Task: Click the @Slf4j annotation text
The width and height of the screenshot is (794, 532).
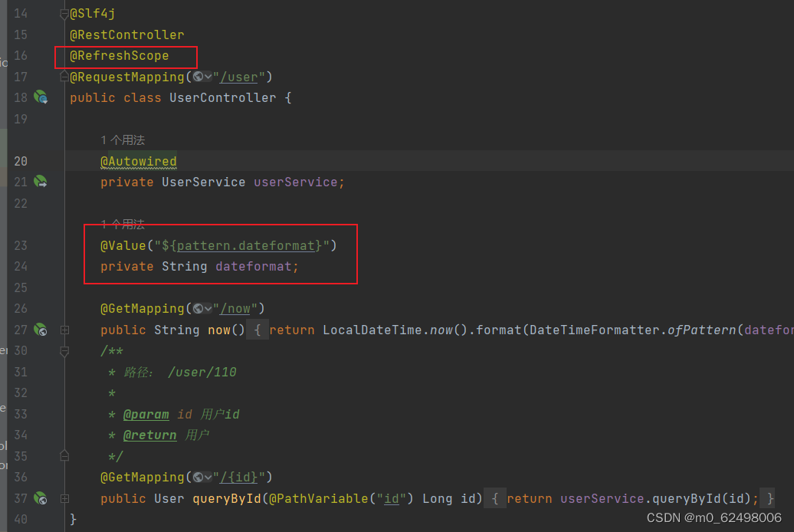Action: (x=92, y=14)
